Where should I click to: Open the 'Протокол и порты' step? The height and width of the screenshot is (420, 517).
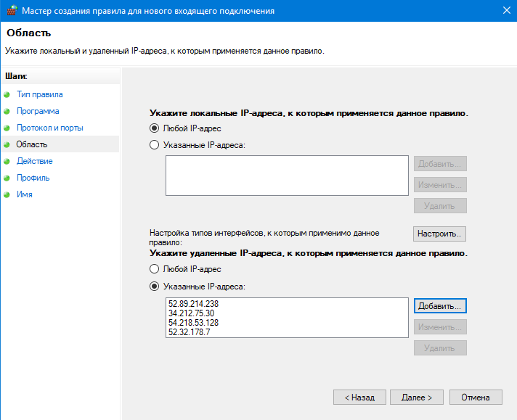coord(49,128)
